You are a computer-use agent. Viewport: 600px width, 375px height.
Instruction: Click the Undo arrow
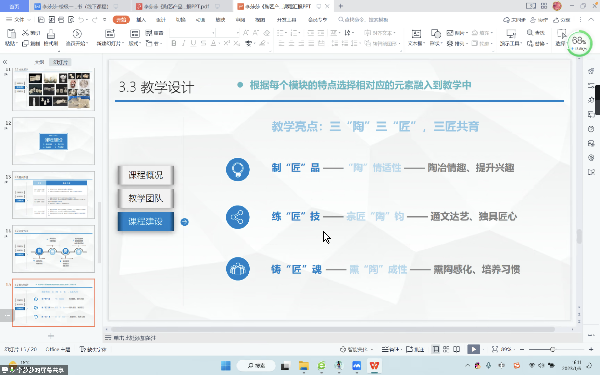[81, 20]
